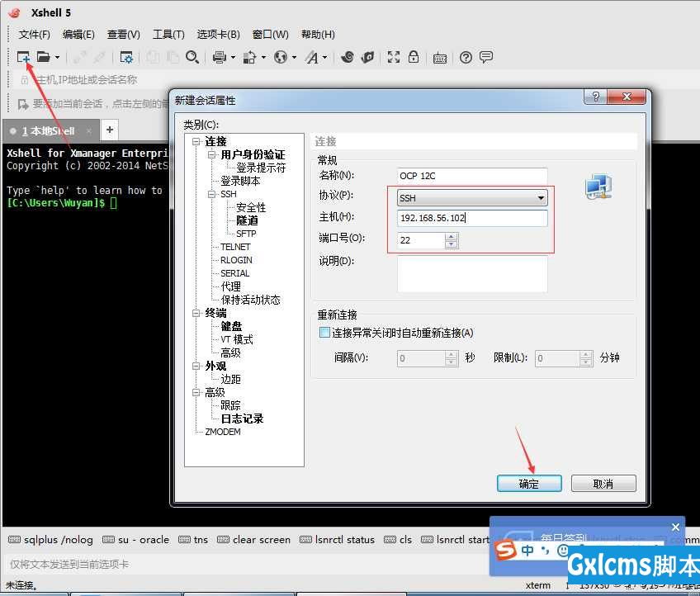The width and height of the screenshot is (700, 596).
Task: Collapse the 用户身份验证 tree node
Action: tap(211, 154)
